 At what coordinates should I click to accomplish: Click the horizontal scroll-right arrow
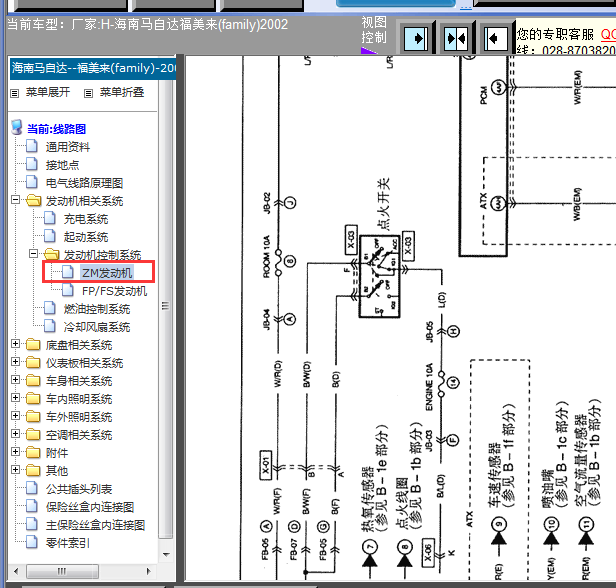[x=148, y=572]
